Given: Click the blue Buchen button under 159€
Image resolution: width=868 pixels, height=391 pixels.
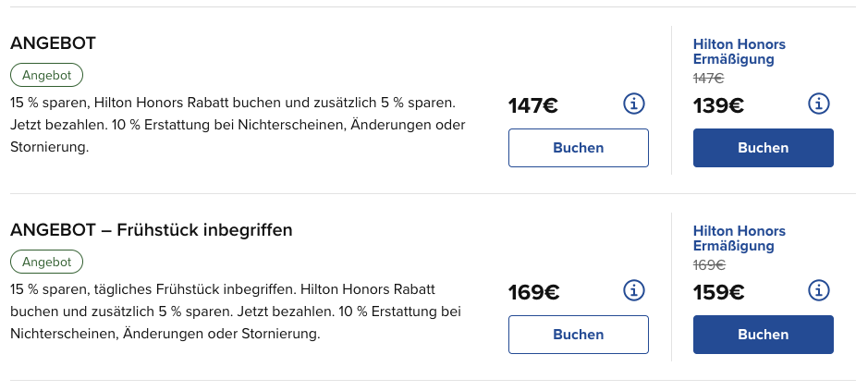Looking at the screenshot, I should 764,335.
